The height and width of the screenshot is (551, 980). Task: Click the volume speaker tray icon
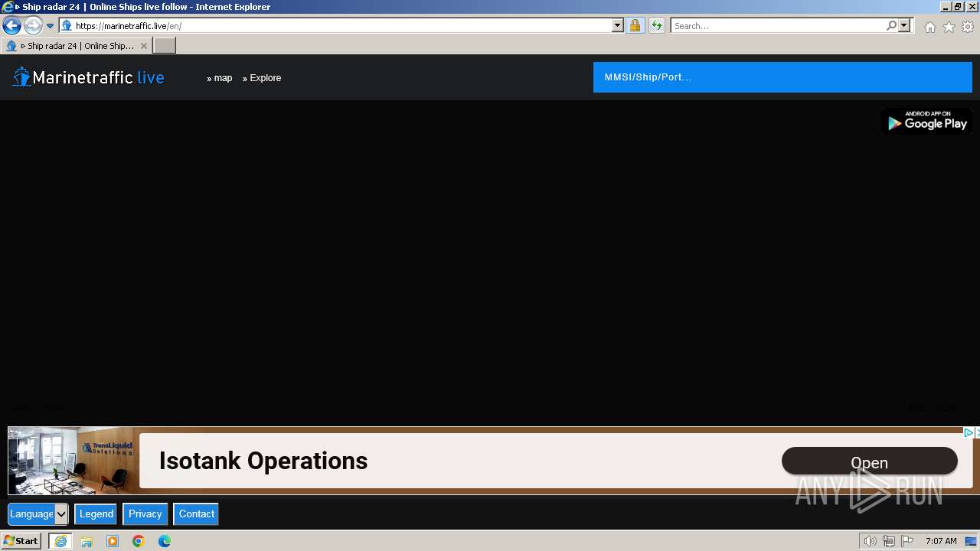coord(870,541)
